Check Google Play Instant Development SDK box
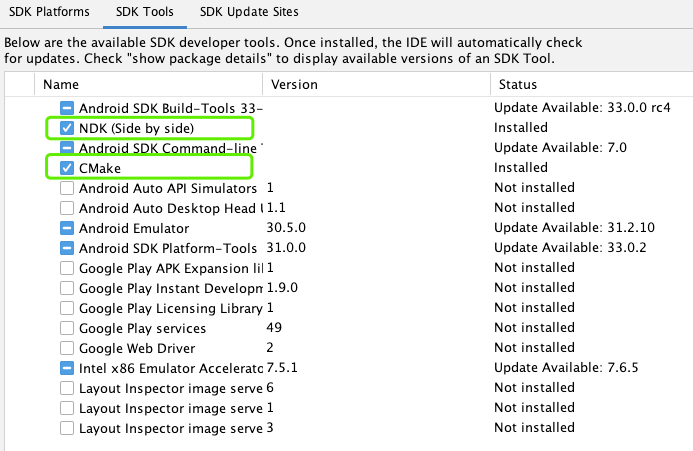693x451 pixels. coord(67,288)
